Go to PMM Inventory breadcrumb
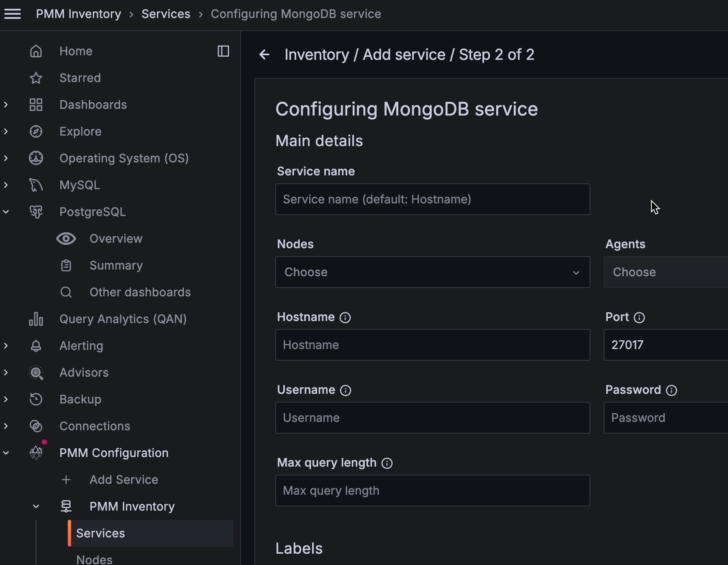This screenshot has height=565, width=728. pos(79,14)
